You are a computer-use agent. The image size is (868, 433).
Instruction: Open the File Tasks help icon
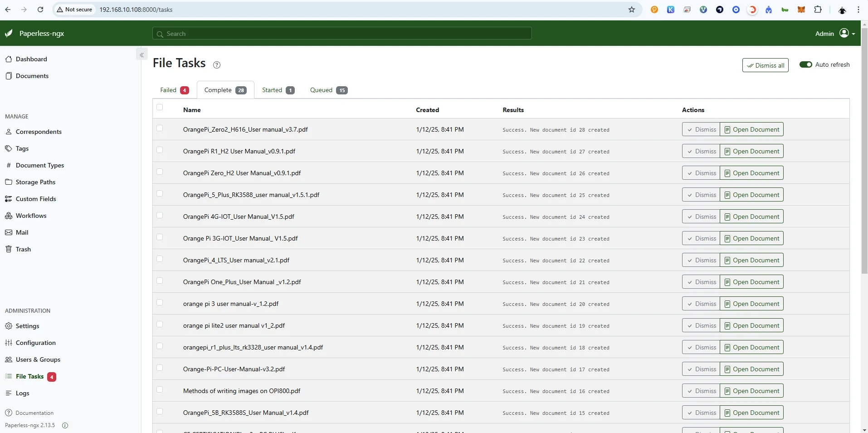tap(217, 65)
